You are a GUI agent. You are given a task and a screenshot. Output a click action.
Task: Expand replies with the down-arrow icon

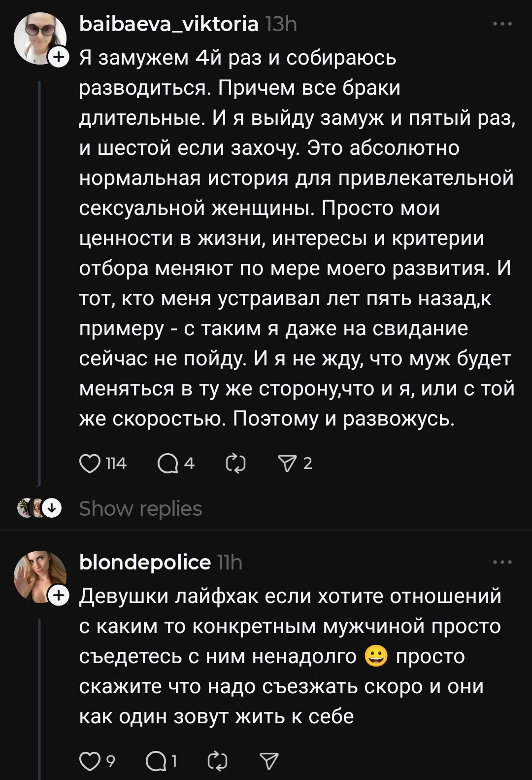(x=51, y=508)
